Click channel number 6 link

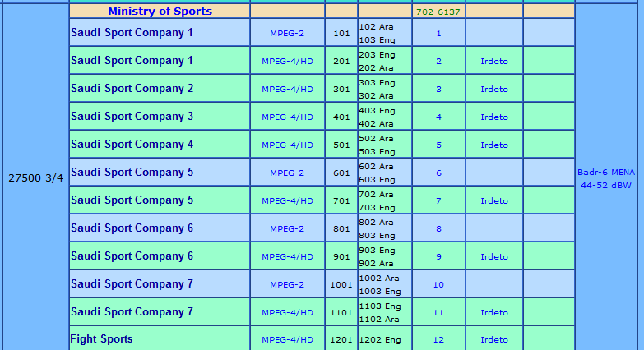[438, 173]
